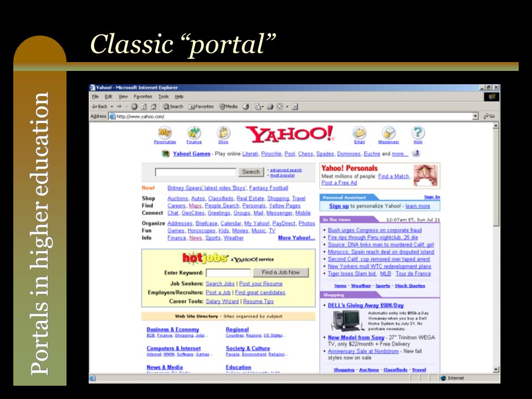Click the vertical scrollbar thumb

pyautogui.click(x=496, y=177)
